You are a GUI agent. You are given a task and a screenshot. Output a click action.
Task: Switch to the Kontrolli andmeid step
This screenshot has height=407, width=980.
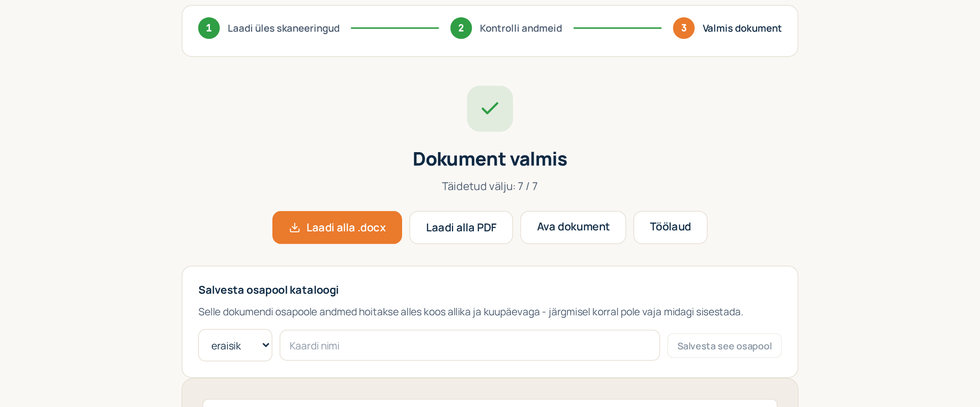(521, 28)
